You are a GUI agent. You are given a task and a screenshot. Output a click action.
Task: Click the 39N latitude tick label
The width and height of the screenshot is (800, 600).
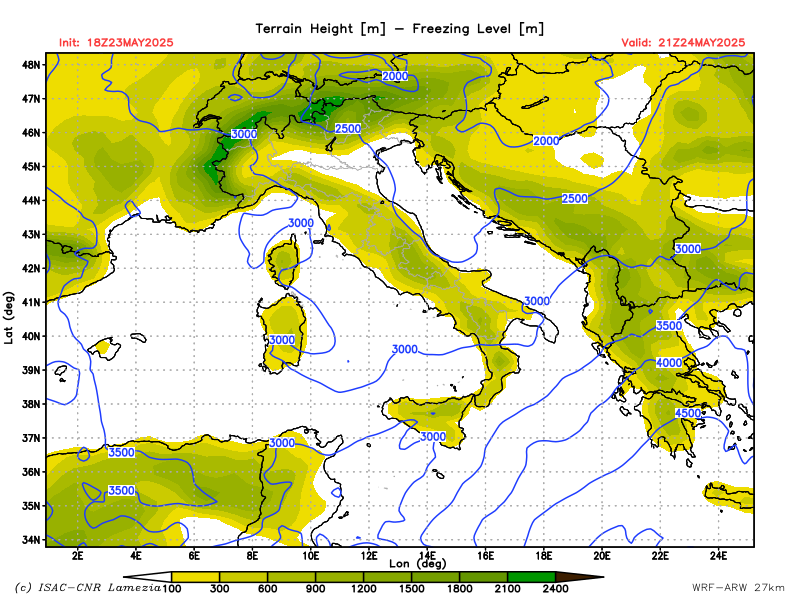pyautogui.click(x=32, y=370)
